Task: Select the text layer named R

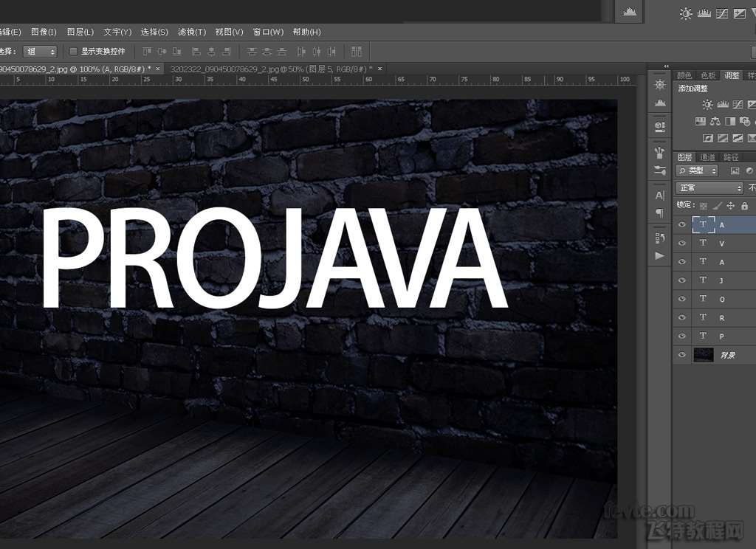Action: click(724, 317)
